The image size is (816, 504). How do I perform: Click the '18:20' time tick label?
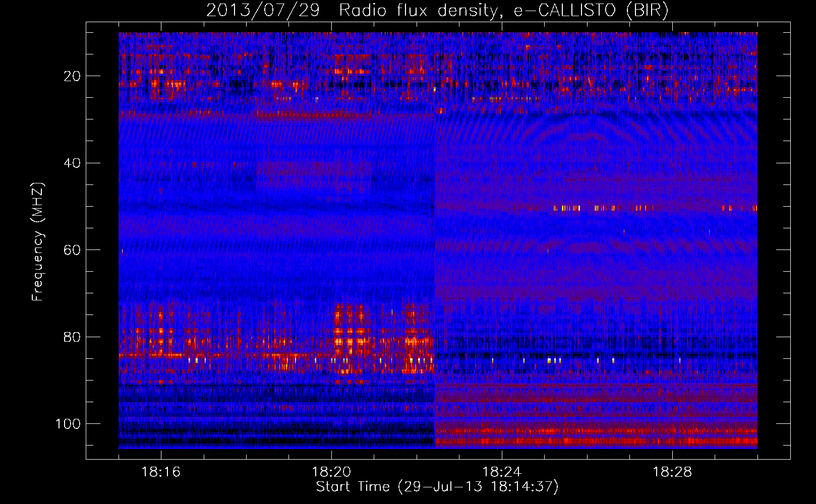(331, 472)
